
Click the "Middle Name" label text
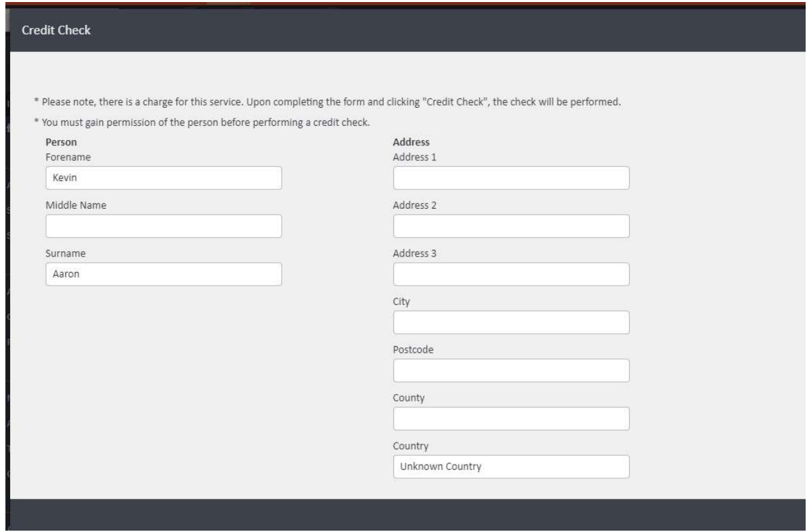click(x=76, y=205)
